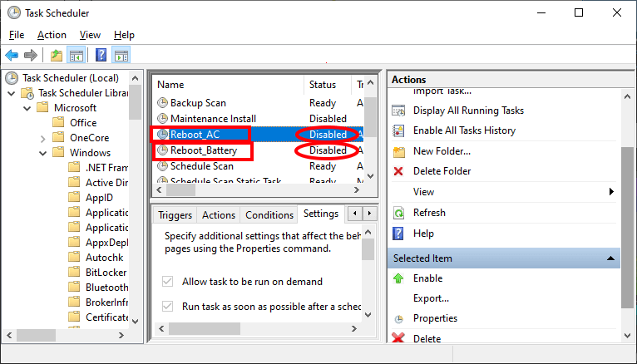Select the Autochk folder in tree
Viewport: 637px width, 364px height.
[104, 258]
